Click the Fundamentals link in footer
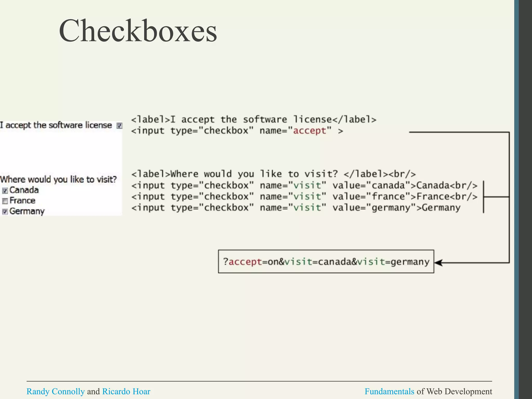The height and width of the screenshot is (399, 532). pos(389,391)
